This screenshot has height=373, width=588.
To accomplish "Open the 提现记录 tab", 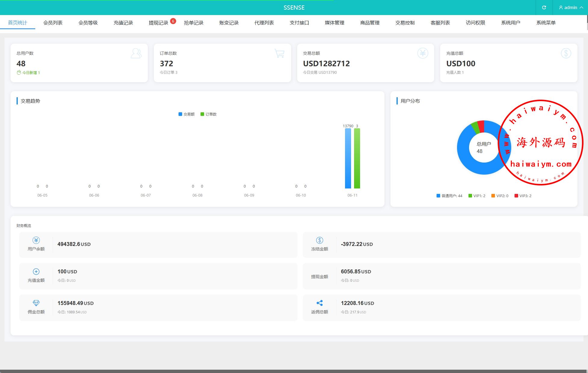I will pos(158,23).
